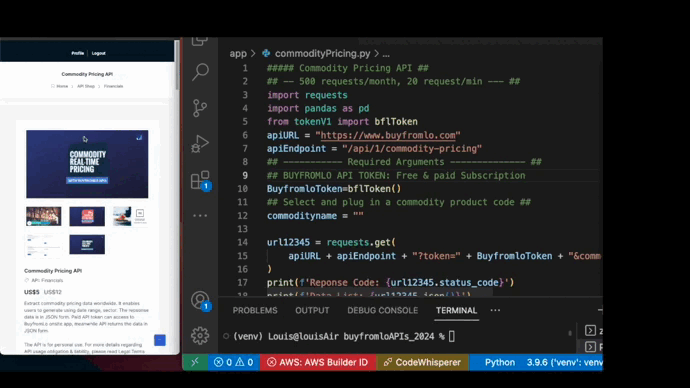Switch to the DEBUG CONSOLE tab
This screenshot has height=388, width=690.
383,311
